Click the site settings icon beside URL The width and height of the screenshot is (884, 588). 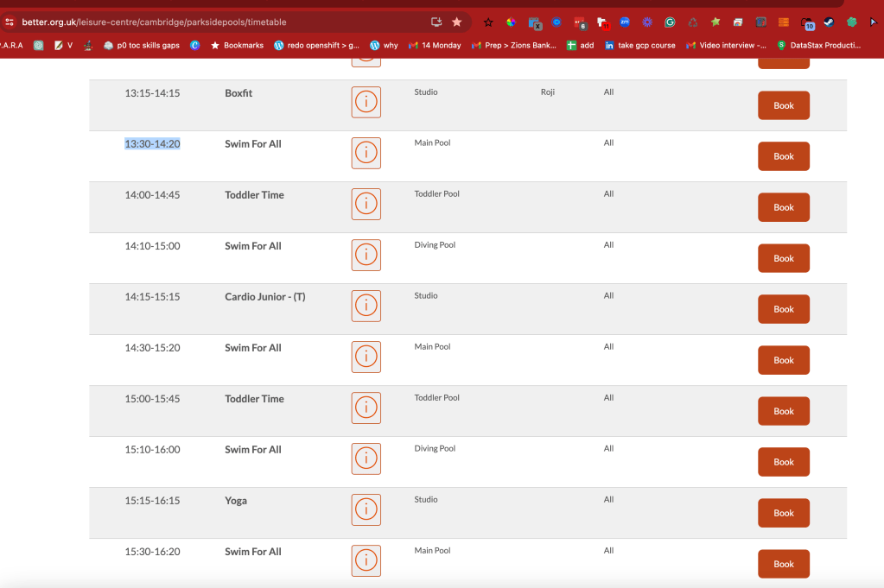click(x=10, y=22)
